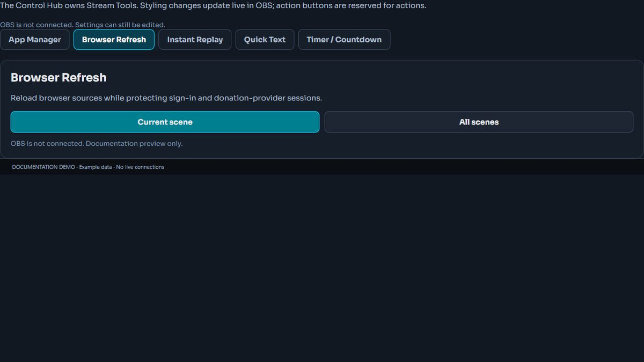Select the Browser Refresh tab
The height and width of the screenshot is (362, 644).
[114, 40]
